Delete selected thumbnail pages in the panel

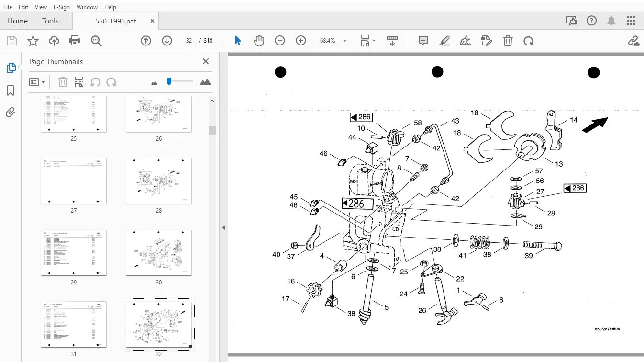pyautogui.click(x=63, y=82)
